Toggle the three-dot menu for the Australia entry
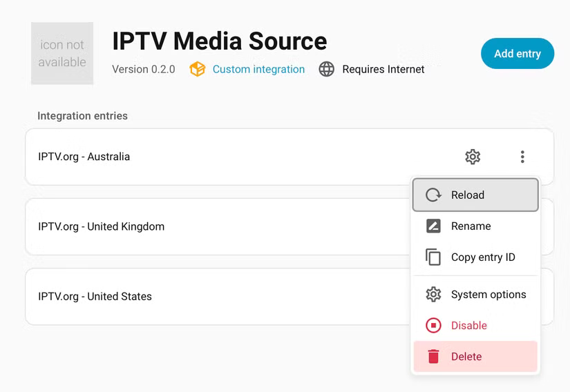 pos(522,157)
